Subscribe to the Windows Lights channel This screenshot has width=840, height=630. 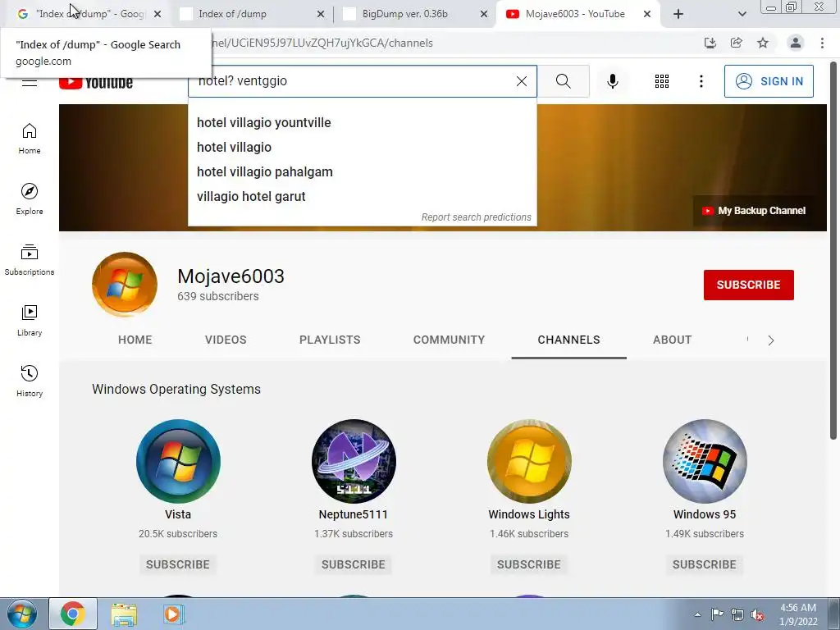point(529,564)
